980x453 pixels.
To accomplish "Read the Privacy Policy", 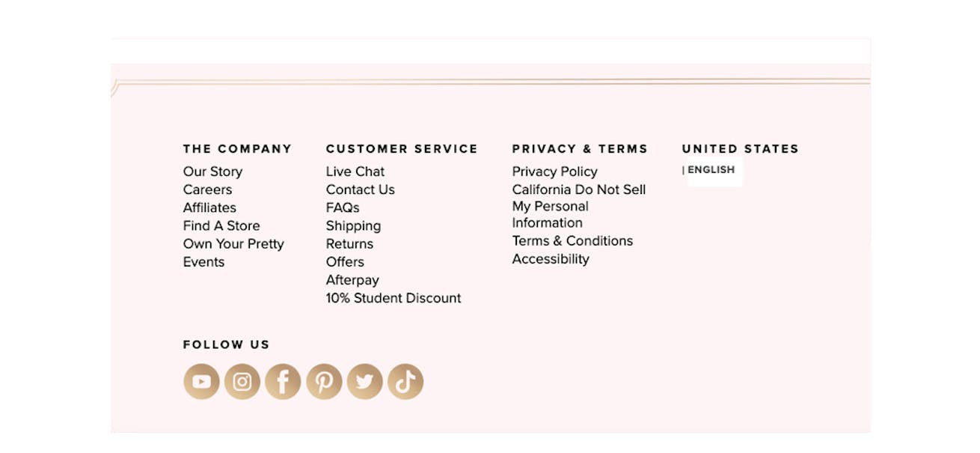I will click(x=555, y=171).
